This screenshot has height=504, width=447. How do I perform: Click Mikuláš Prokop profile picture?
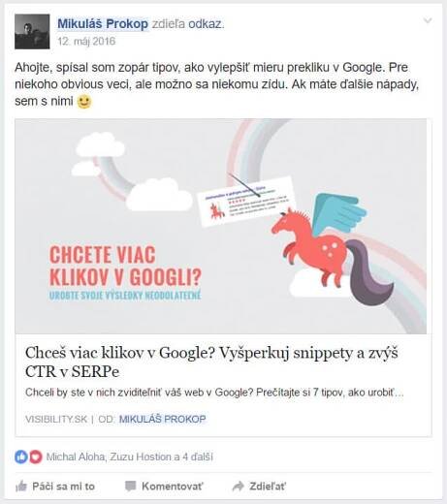click(32, 32)
